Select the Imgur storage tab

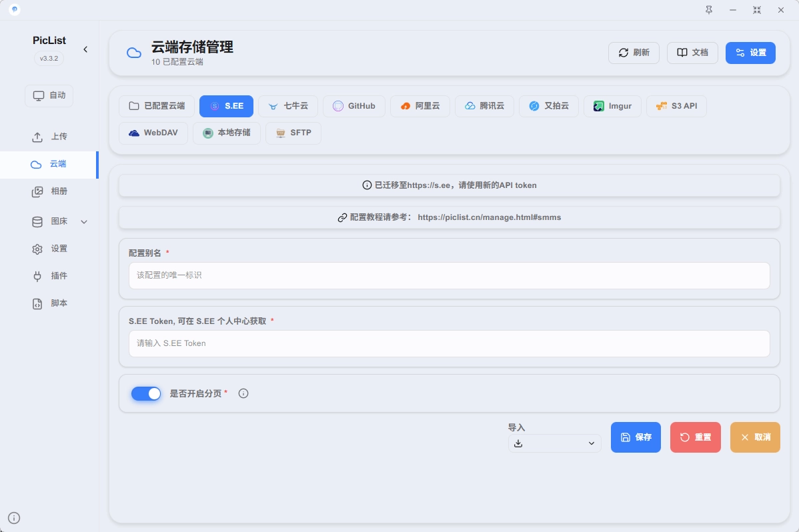612,106
